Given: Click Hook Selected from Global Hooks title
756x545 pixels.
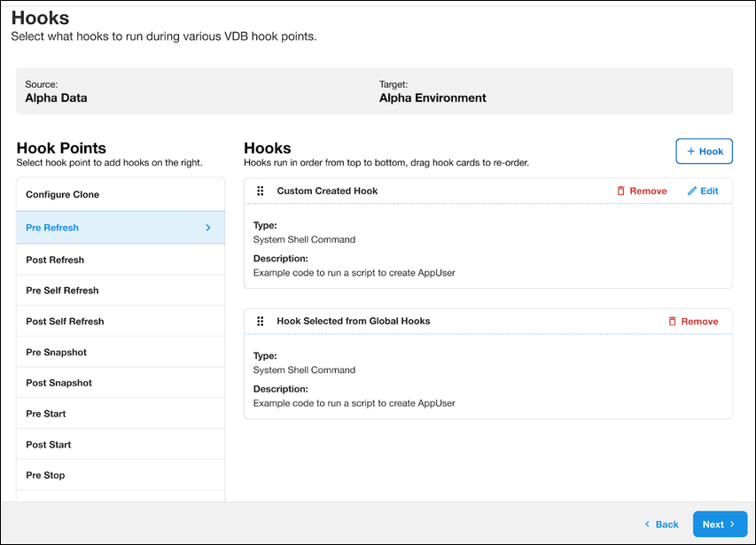Looking at the screenshot, I should [354, 322].
